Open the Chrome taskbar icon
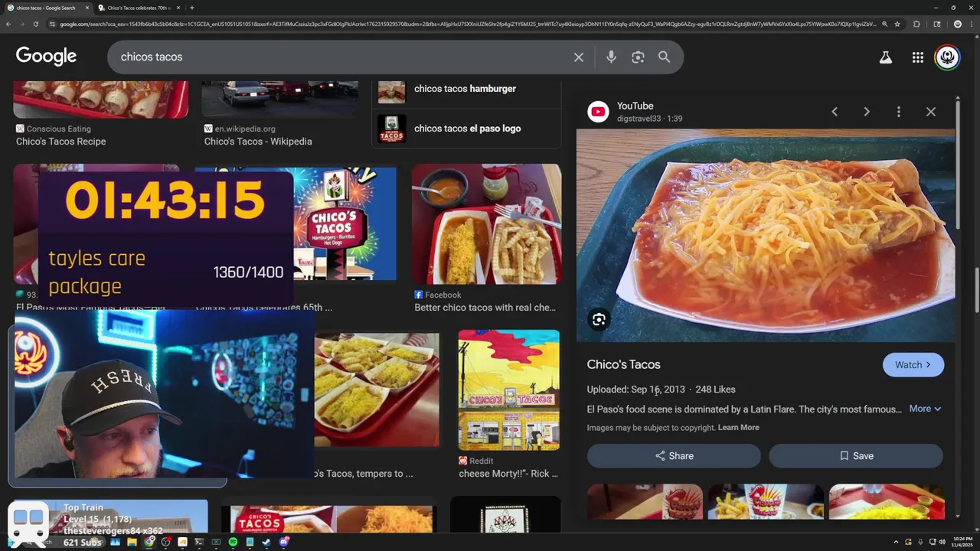The height and width of the screenshot is (551, 980). tap(149, 542)
